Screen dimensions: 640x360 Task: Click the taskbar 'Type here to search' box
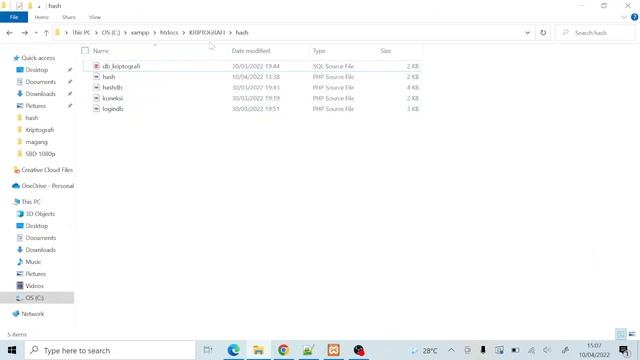pos(110,350)
